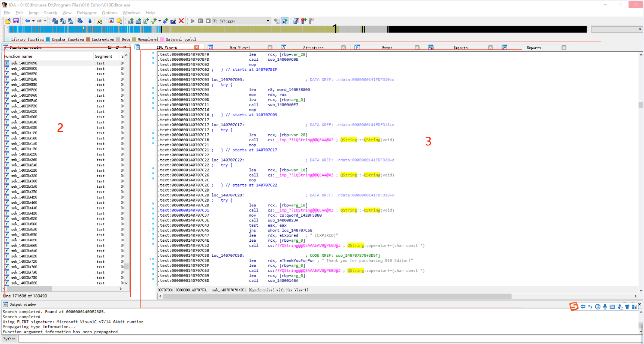Click the loc_140707C58 jump target
Viewport: 644px width, 344px height.
pyautogui.click(x=297, y=230)
